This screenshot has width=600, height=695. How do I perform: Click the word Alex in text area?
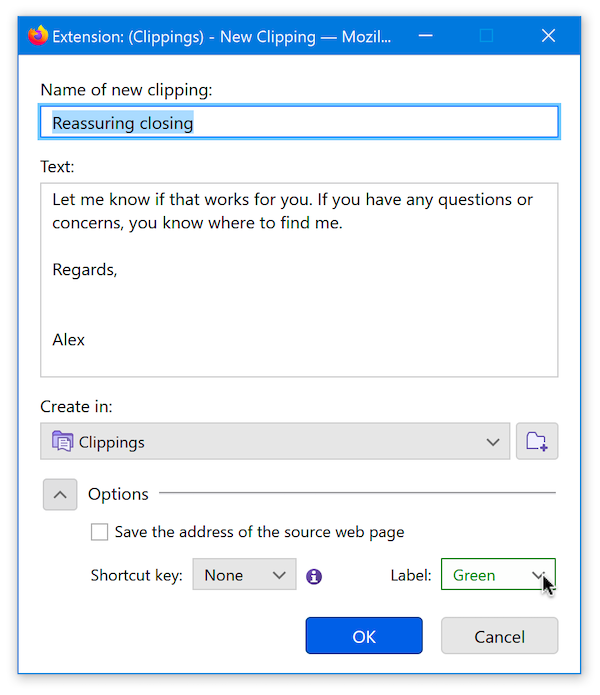tap(69, 340)
